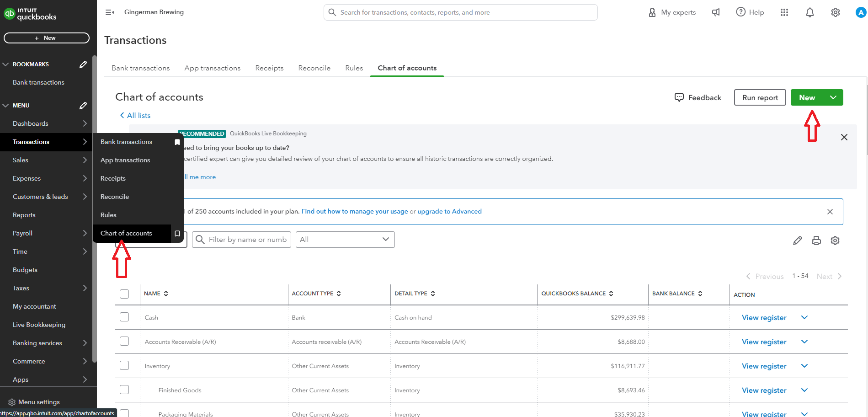Bookmark the Chart of accounts flyout item
Viewport: 868px width, 417px height.
click(x=177, y=234)
